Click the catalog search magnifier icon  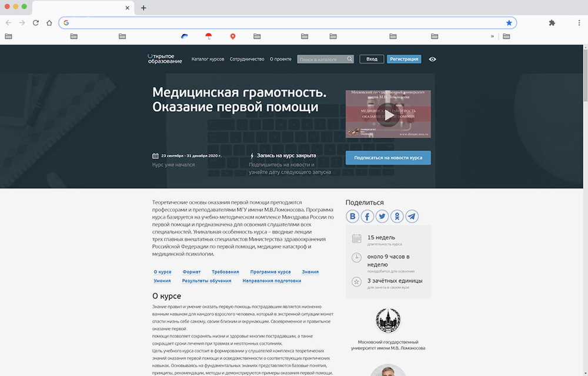coord(350,59)
